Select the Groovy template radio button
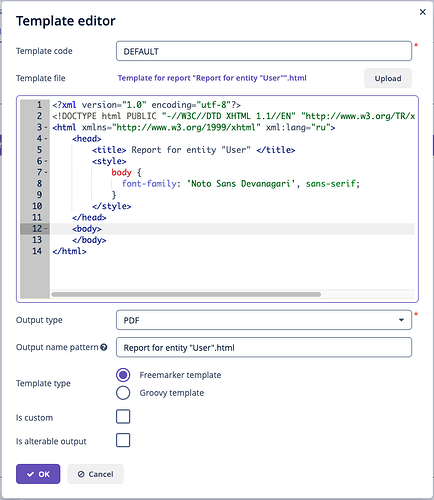 (x=123, y=393)
